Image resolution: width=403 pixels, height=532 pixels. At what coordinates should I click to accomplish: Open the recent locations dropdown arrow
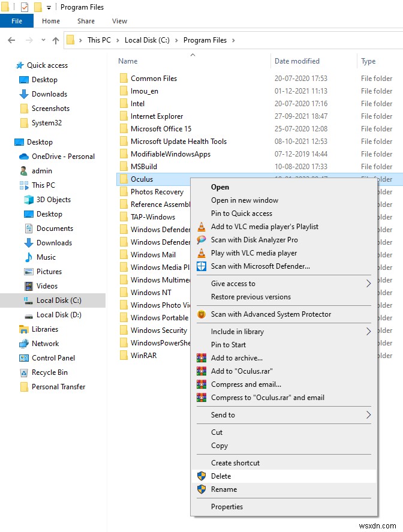click(x=43, y=40)
